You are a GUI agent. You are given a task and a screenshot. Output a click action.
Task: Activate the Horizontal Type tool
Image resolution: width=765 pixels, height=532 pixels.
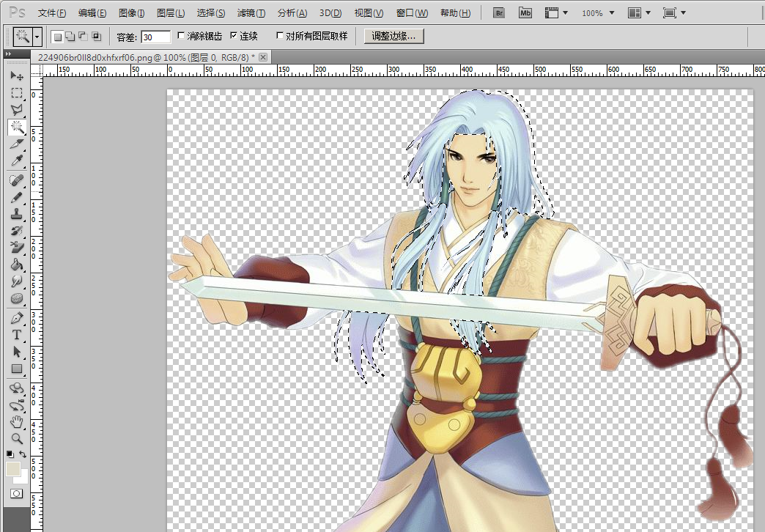[x=17, y=335]
